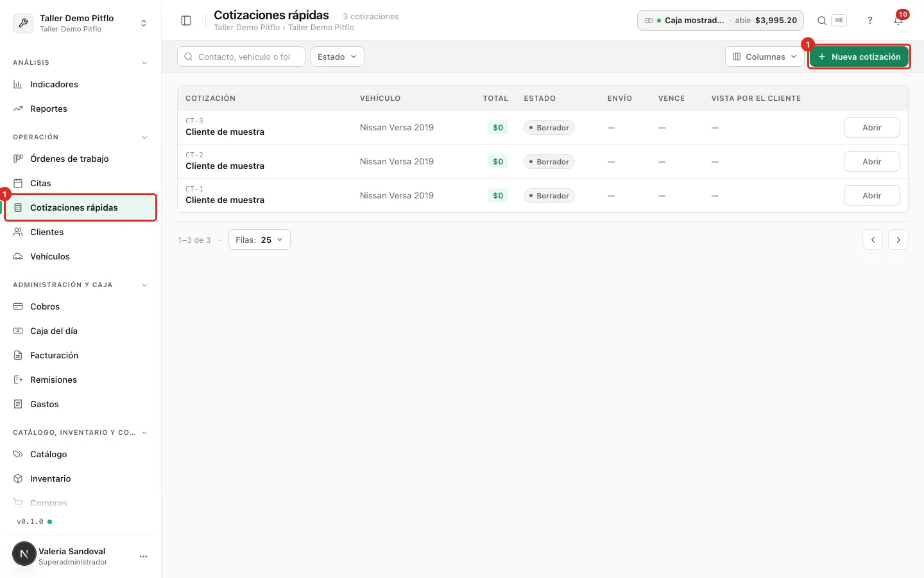This screenshot has height=578, width=924.
Task: Click the Nueva cotización button
Action: click(859, 57)
